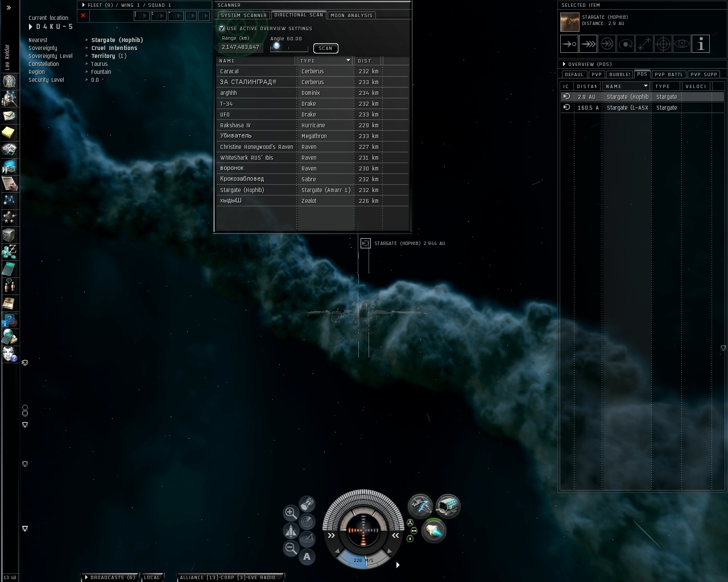Click the zoom out magnifier on HUD

pyautogui.click(x=291, y=548)
